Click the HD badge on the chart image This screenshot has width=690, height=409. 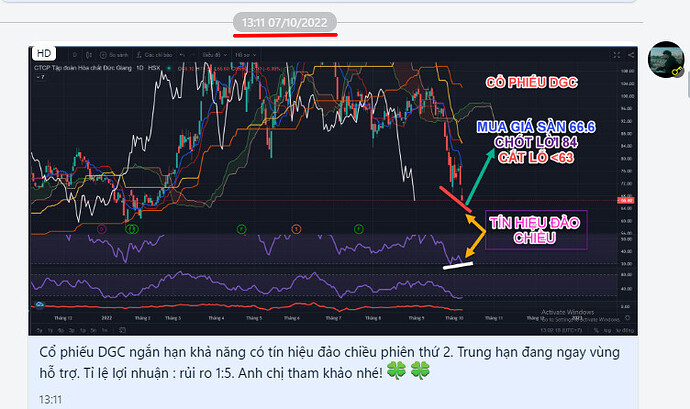tap(44, 53)
